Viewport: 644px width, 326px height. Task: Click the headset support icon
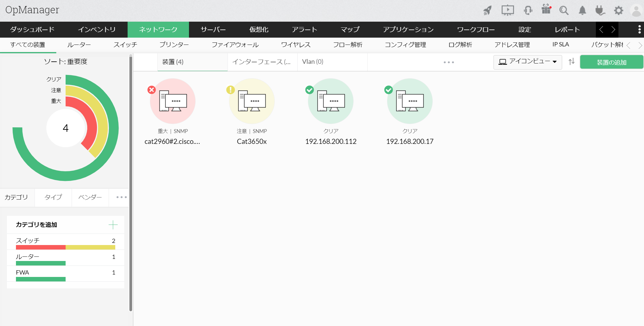(528, 11)
